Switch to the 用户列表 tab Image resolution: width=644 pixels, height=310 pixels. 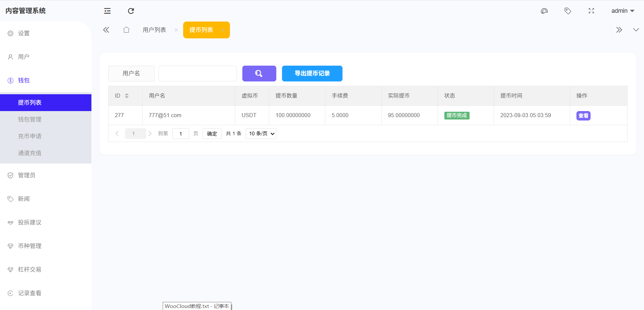pos(154,30)
